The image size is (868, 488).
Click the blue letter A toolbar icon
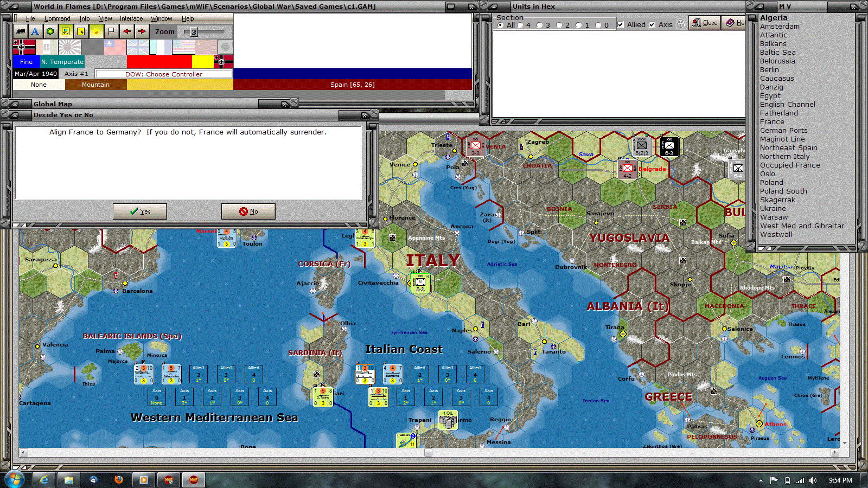click(x=35, y=31)
